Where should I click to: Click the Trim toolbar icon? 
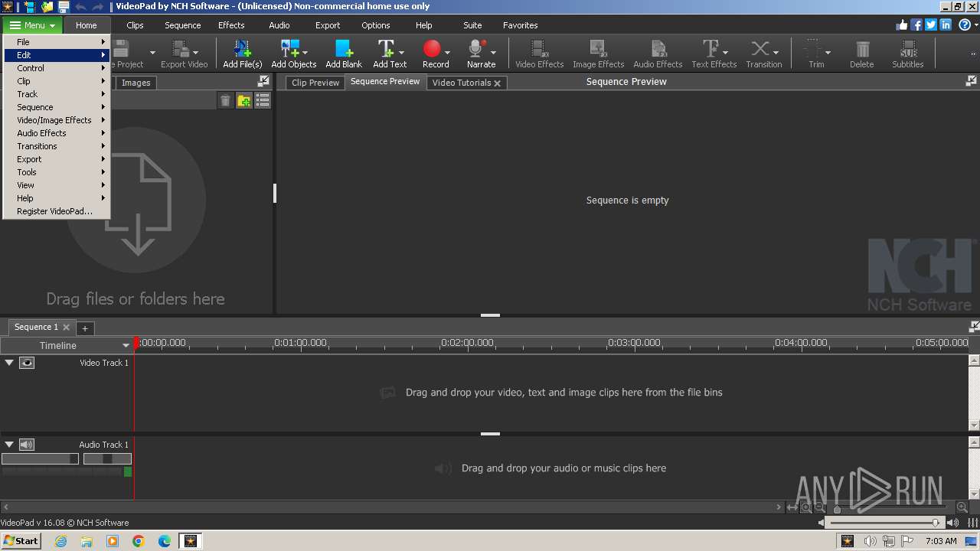[813, 50]
